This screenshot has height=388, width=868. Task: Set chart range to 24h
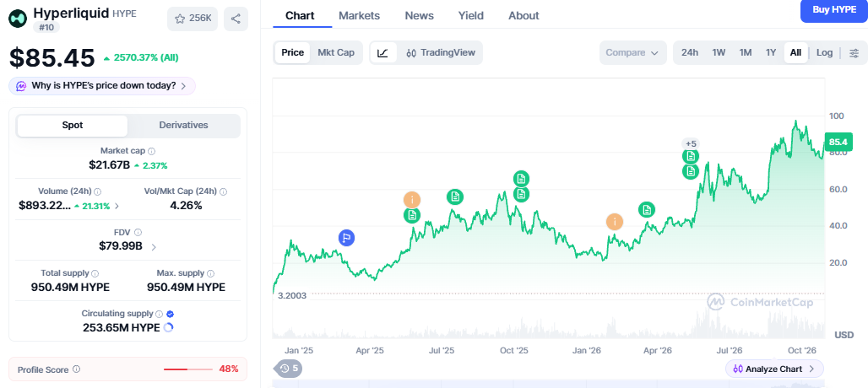(x=690, y=53)
